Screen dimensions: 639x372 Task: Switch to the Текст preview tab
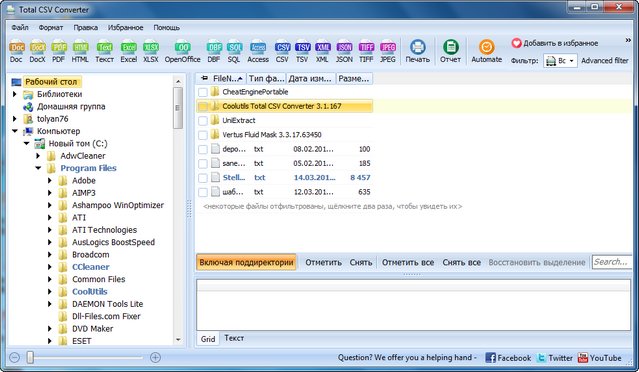234,338
